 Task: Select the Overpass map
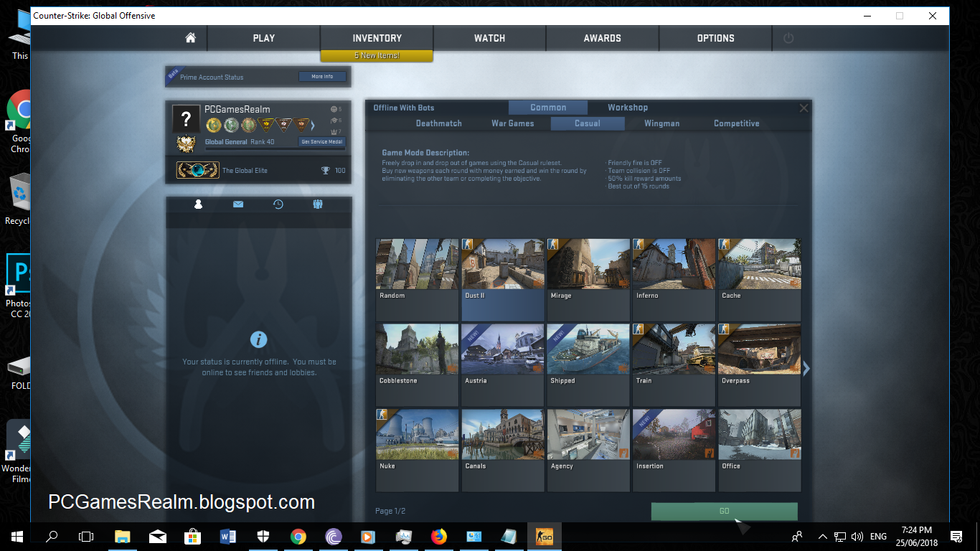click(760, 365)
